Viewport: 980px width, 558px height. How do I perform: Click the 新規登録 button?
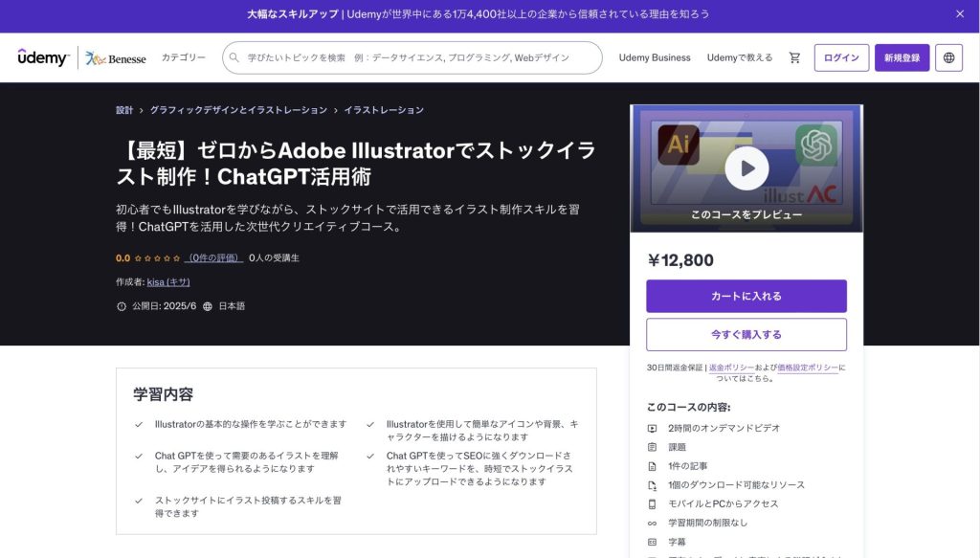pyautogui.click(x=902, y=57)
